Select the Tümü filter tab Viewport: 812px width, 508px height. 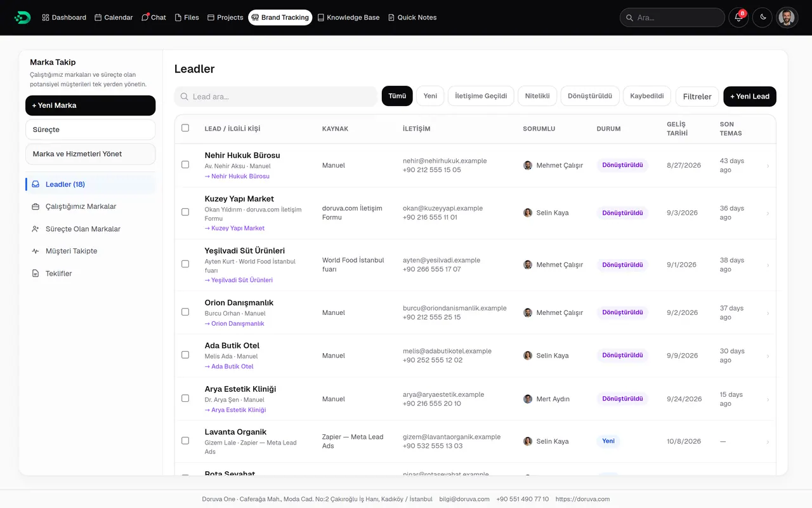click(397, 96)
